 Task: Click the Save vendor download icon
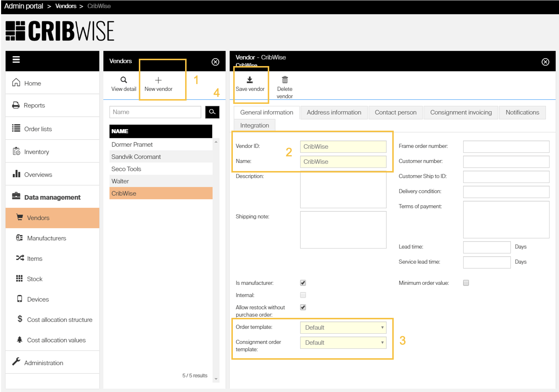(x=250, y=80)
